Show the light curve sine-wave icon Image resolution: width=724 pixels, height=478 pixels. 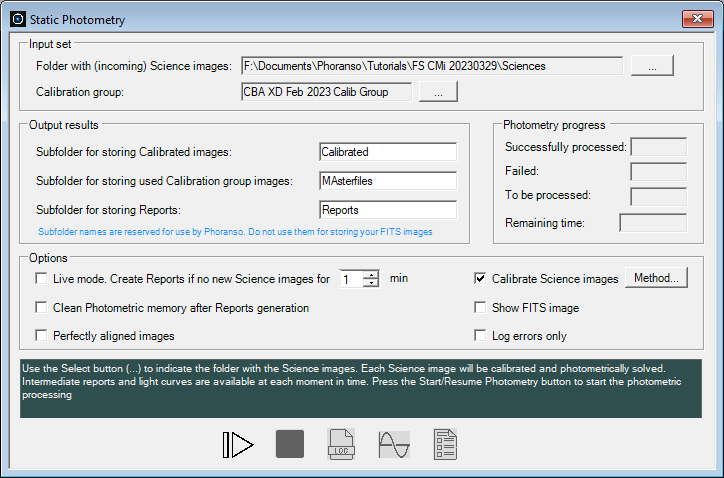394,444
